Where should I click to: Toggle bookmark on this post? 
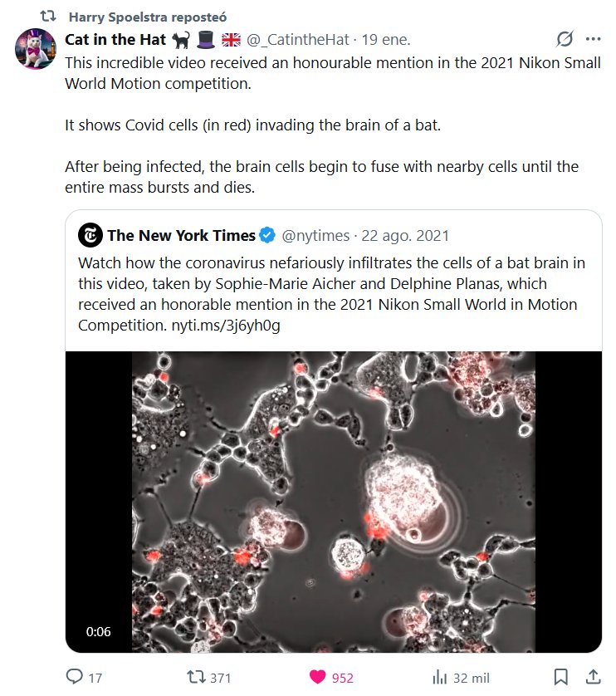[561, 677]
